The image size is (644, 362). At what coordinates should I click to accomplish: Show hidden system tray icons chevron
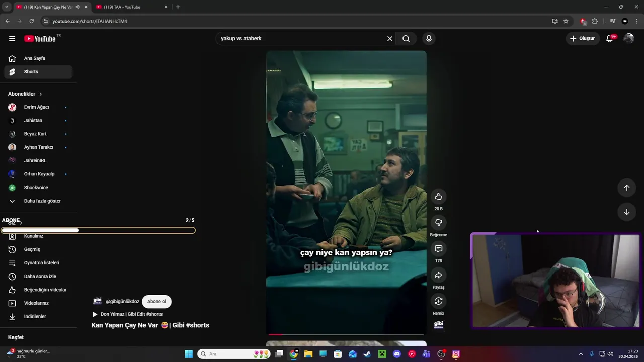[581, 354]
